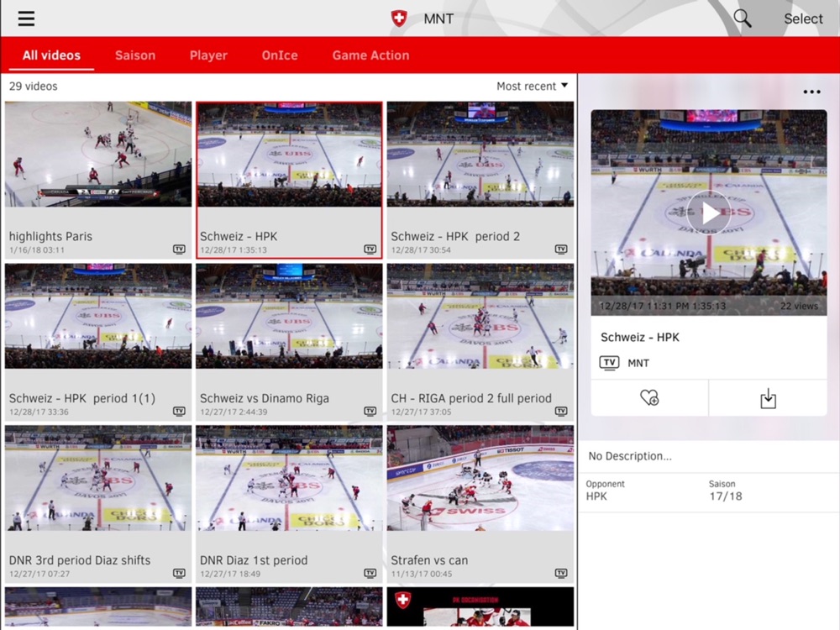This screenshot has height=630, width=840.
Task: Switch to the All videos tab
Action: pos(51,55)
